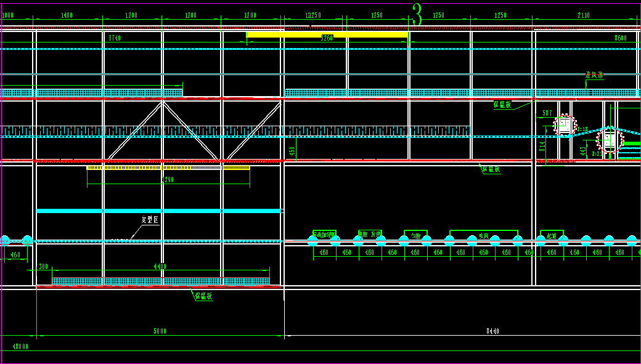
Task: Select the 进风道 annotation label
Action: [x=594, y=75]
